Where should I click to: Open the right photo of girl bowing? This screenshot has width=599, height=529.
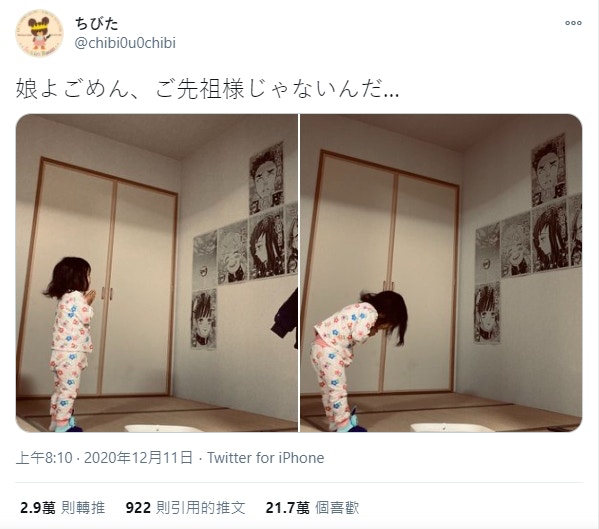[x=441, y=273]
